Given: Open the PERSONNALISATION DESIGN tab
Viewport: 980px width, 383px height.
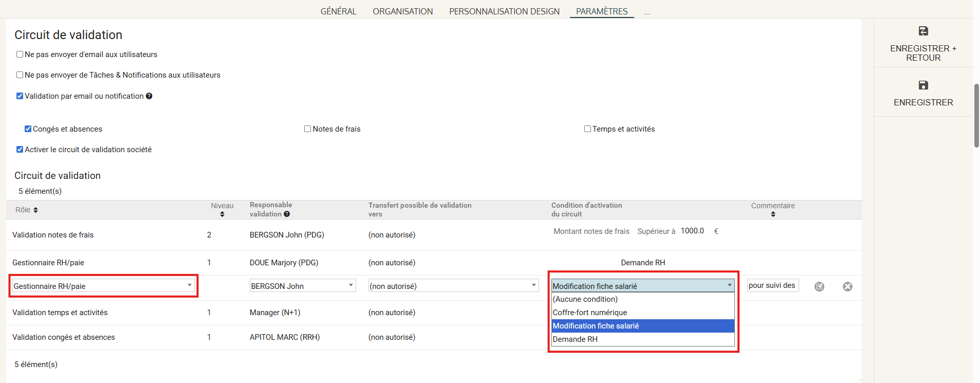Looking at the screenshot, I should pyautogui.click(x=504, y=11).
